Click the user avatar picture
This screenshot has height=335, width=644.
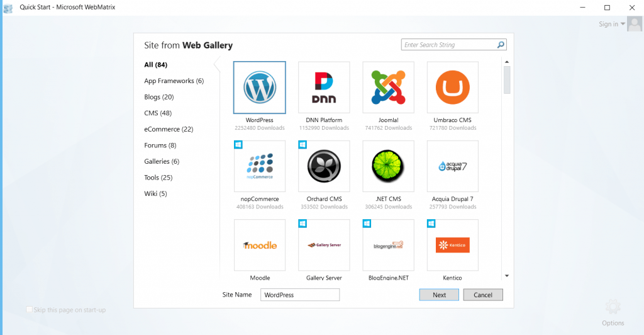634,25
